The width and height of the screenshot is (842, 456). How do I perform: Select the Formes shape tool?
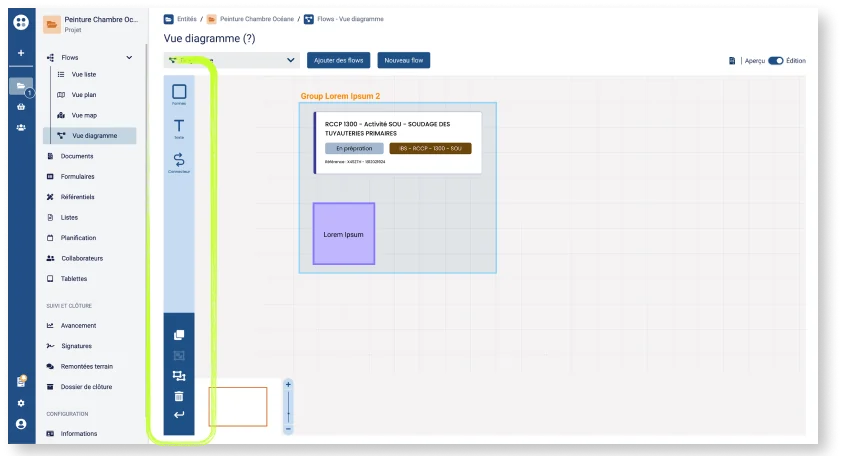[179, 94]
